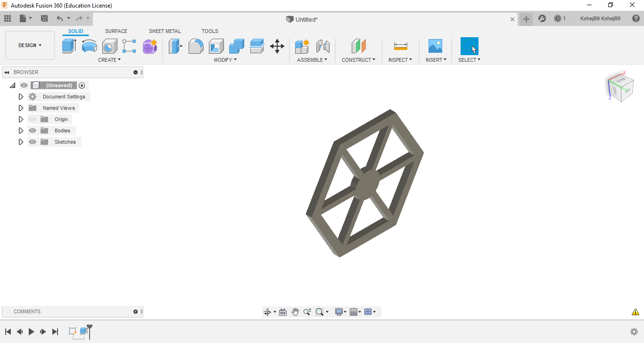Move the timeline marker
The height and width of the screenshot is (343, 644).
coord(90,331)
